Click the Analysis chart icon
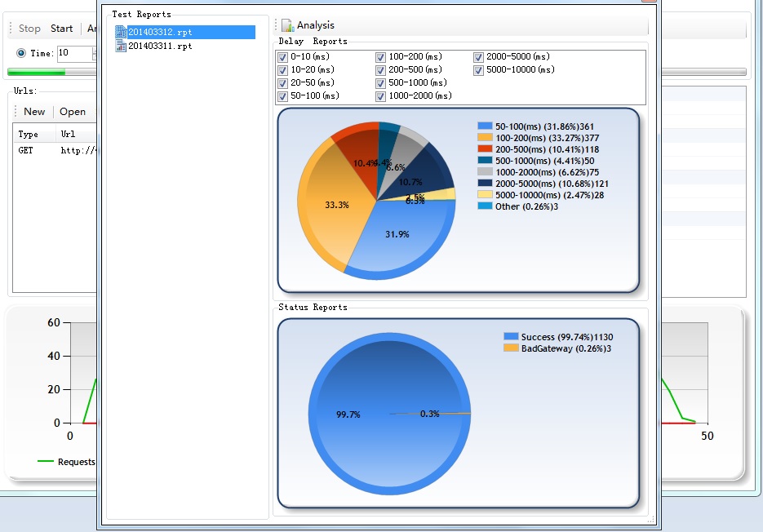Image resolution: width=763 pixels, height=532 pixels. point(287,25)
